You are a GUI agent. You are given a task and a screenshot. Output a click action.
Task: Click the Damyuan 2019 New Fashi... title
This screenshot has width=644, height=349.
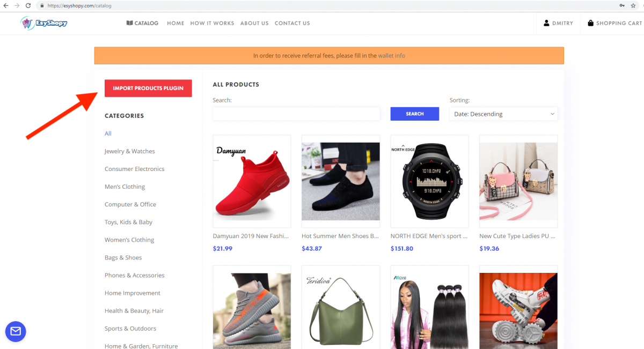point(251,236)
